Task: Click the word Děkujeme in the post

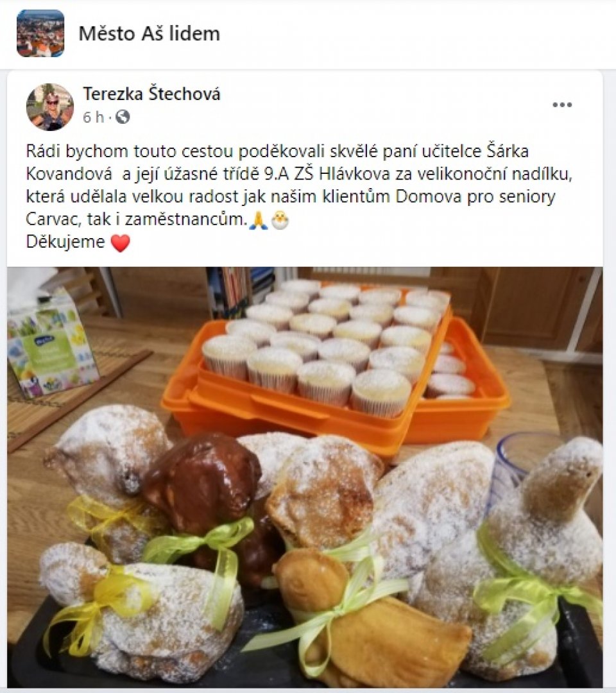Action: (x=65, y=241)
